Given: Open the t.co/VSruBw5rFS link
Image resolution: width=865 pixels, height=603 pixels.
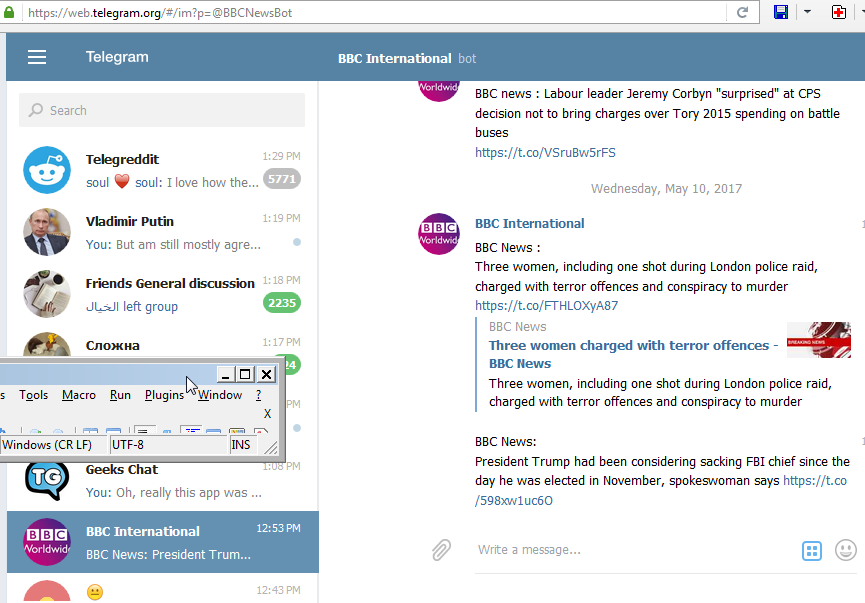Looking at the screenshot, I should click(x=545, y=152).
